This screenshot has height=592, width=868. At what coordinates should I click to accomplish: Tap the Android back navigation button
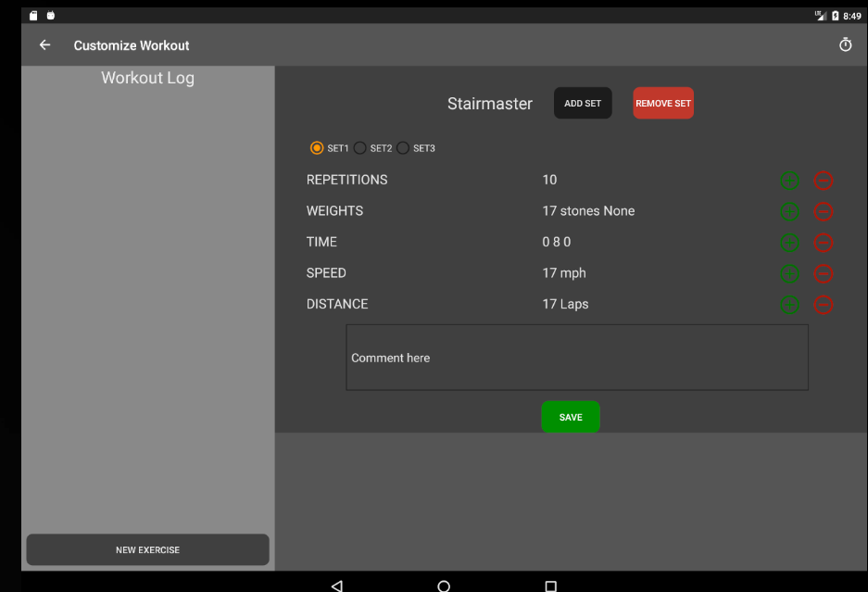coord(336,586)
